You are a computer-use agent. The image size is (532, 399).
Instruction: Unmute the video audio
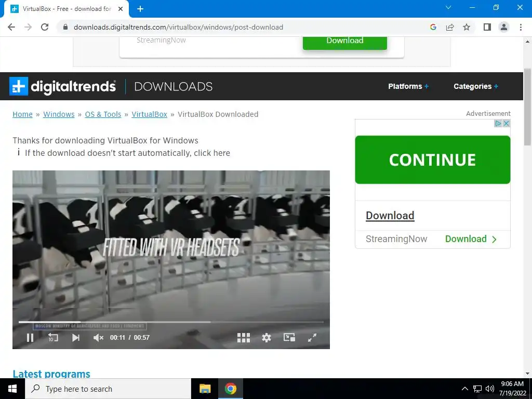[x=98, y=338]
